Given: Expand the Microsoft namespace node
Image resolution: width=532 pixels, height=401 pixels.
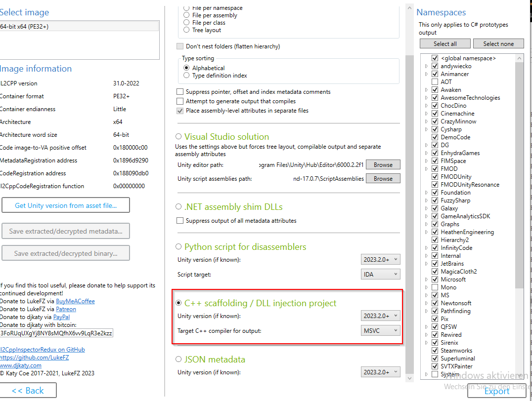Looking at the screenshot, I should [426, 280].
